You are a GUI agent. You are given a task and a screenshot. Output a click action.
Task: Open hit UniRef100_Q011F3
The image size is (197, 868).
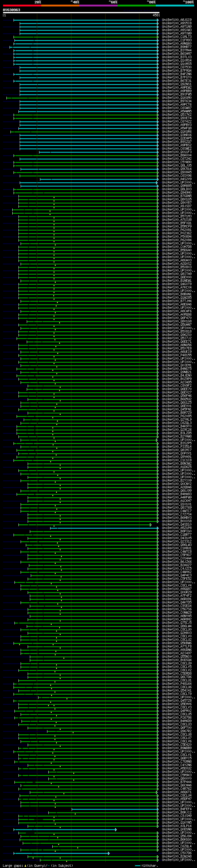pos(177,152)
